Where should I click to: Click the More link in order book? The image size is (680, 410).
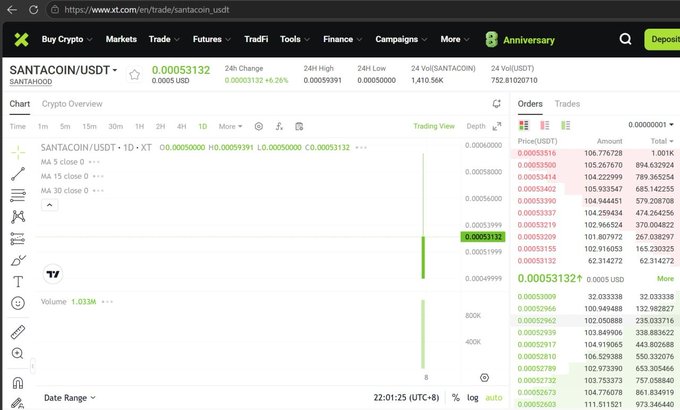665,279
